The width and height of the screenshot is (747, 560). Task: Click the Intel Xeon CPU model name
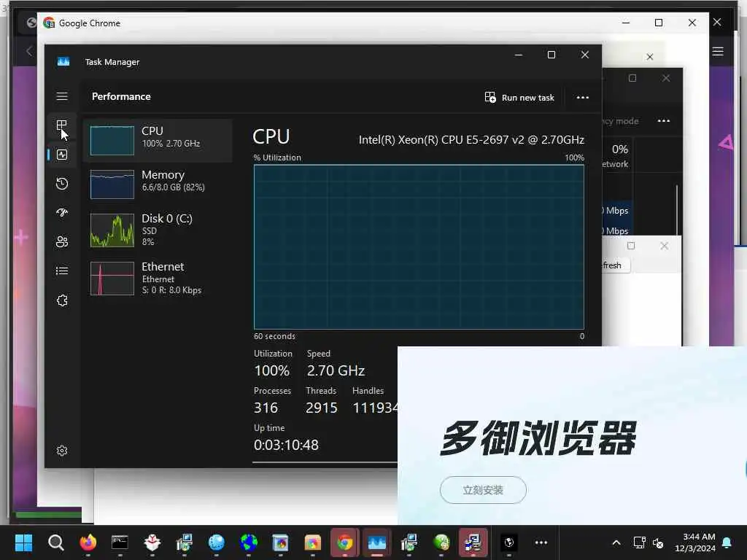tap(471, 140)
